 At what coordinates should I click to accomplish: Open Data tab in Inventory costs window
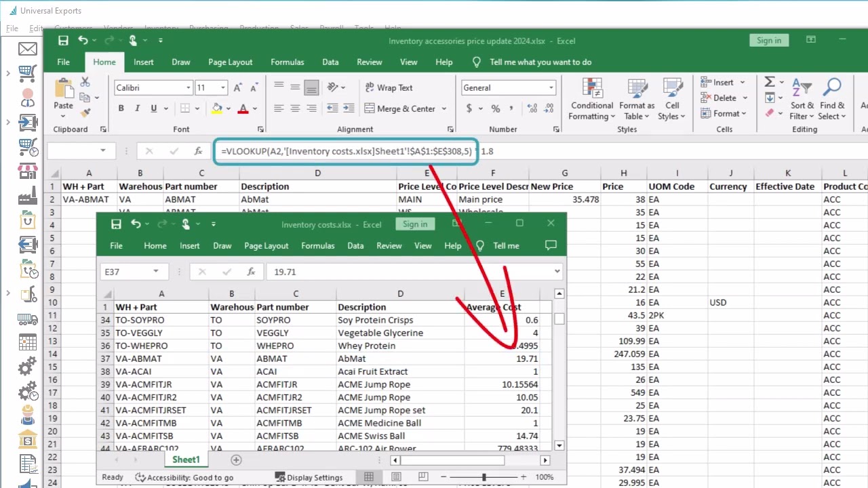(355, 245)
